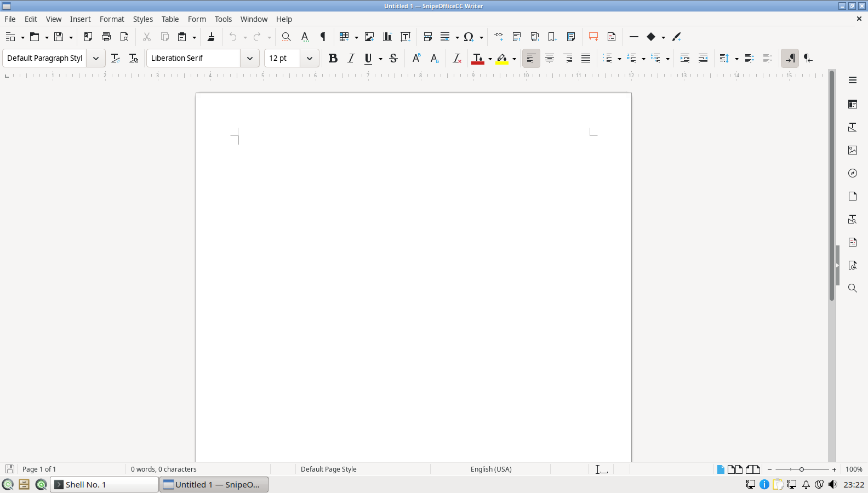Open sidebar Gallery panel
Viewport: 868px width, 493px height.
[x=853, y=150]
